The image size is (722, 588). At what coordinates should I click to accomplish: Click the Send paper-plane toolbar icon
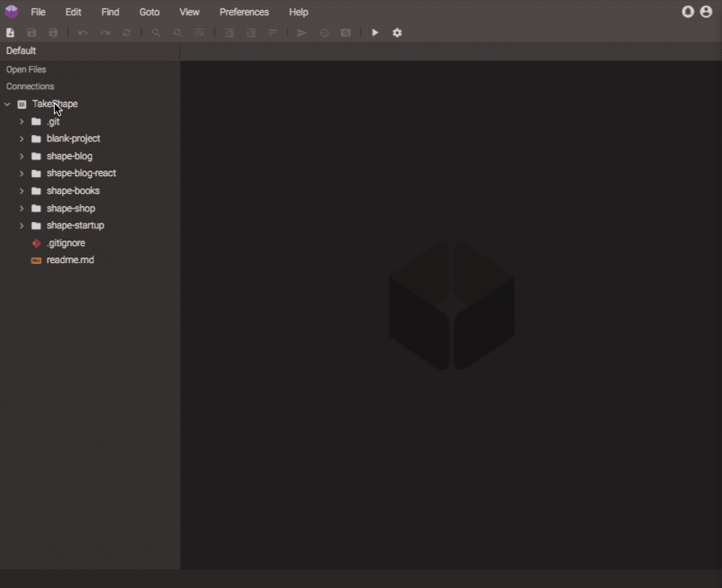(x=302, y=33)
